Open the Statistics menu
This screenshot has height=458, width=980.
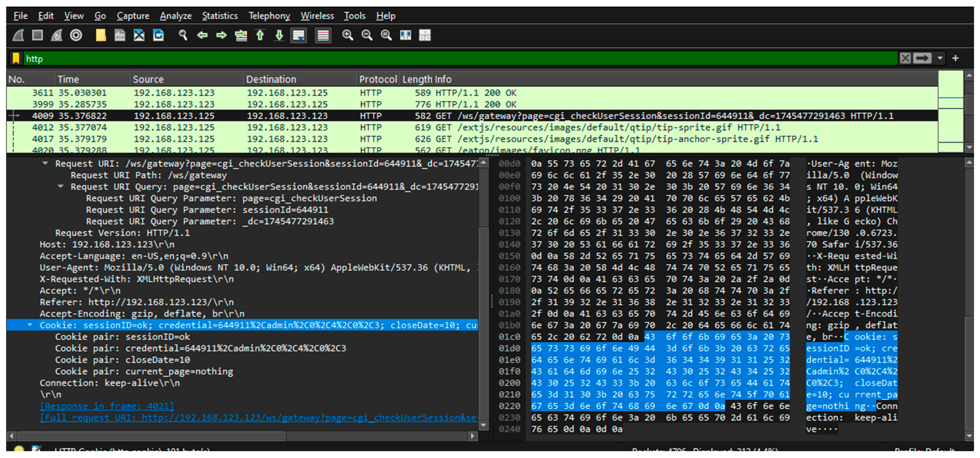pos(220,16)
